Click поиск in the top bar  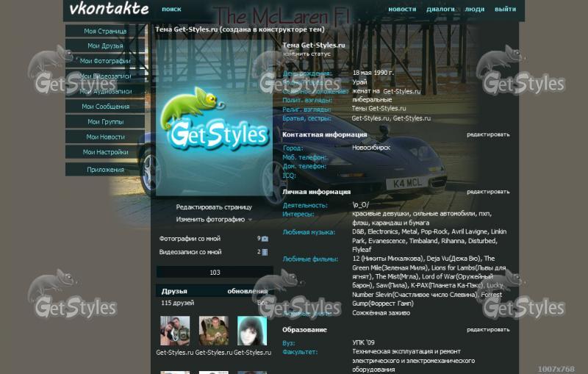click(x=171, y=10)
